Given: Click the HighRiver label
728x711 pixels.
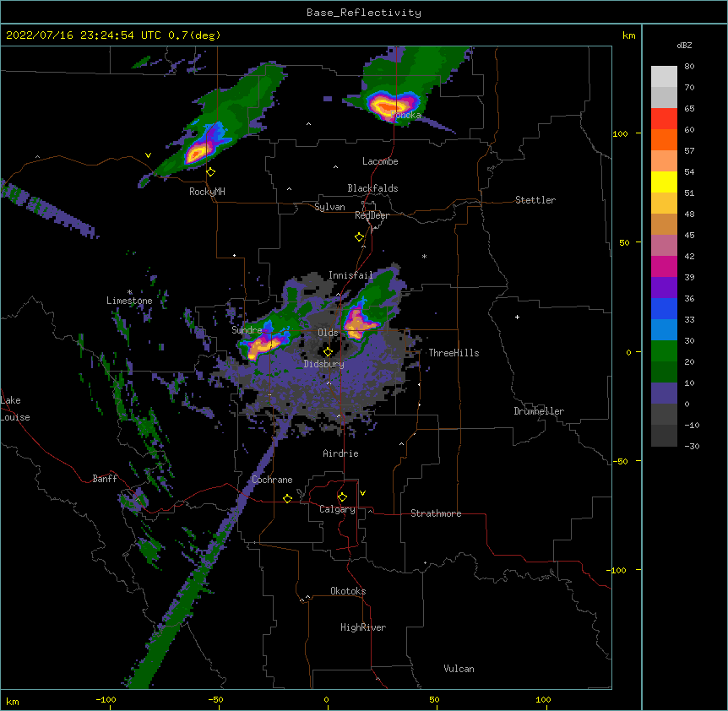Looking at the screenshot, I should pos(363,627).
